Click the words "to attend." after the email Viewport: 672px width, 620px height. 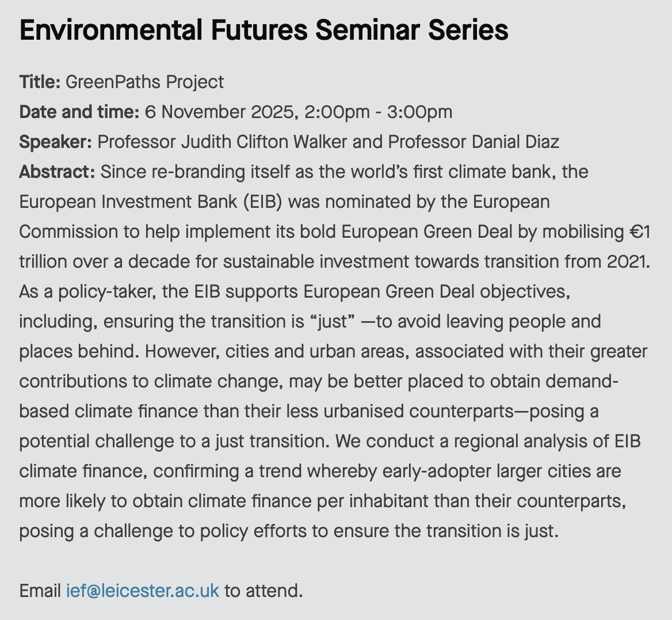264,591
